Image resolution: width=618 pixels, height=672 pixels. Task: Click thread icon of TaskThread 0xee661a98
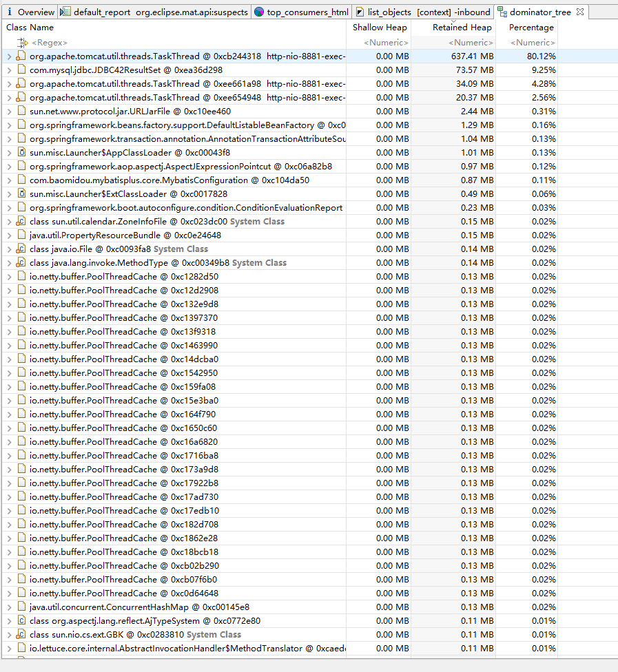(x=21, y=83)
